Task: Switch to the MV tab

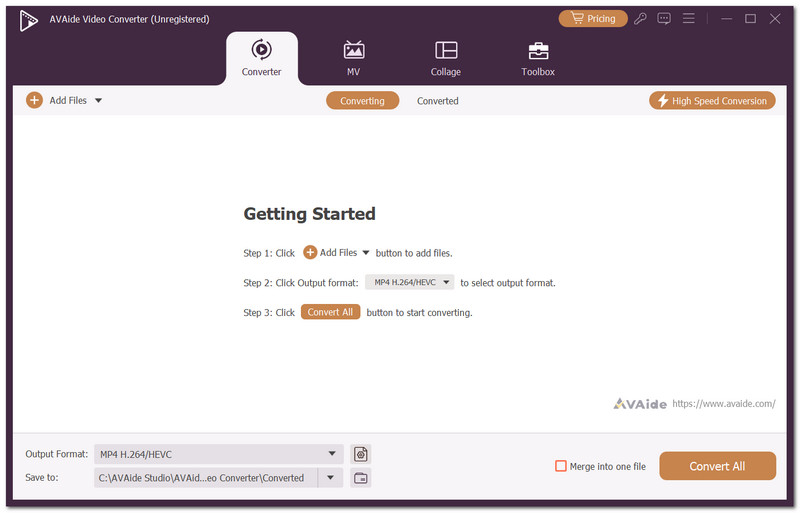Action: [x=354, y=58]
